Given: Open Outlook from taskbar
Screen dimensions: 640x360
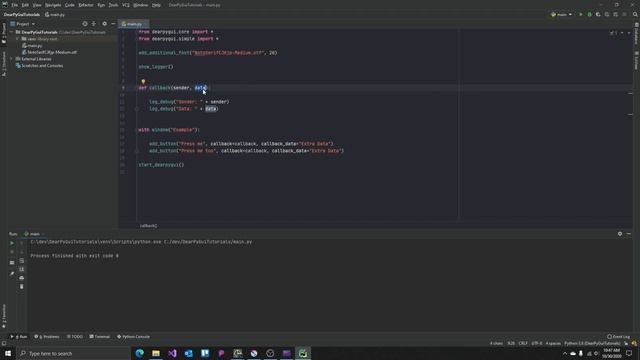Looking at the screenshot, I should click(x=189, y=353).
